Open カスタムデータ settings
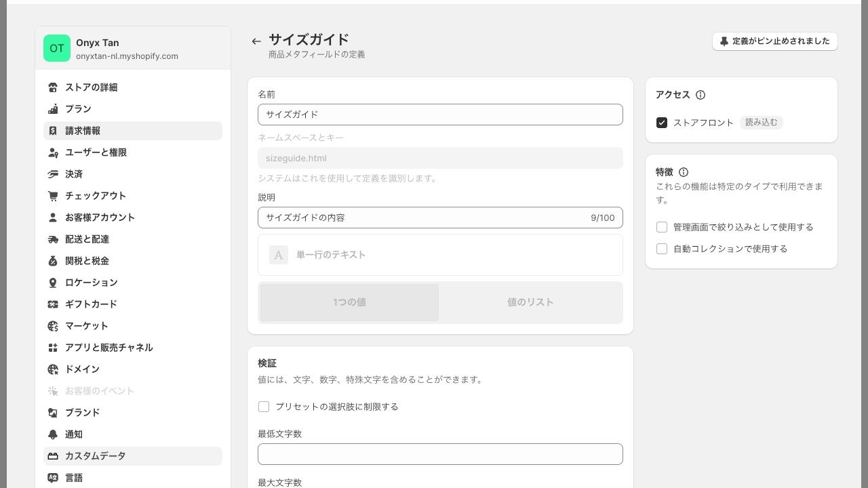 pos(133,456)
